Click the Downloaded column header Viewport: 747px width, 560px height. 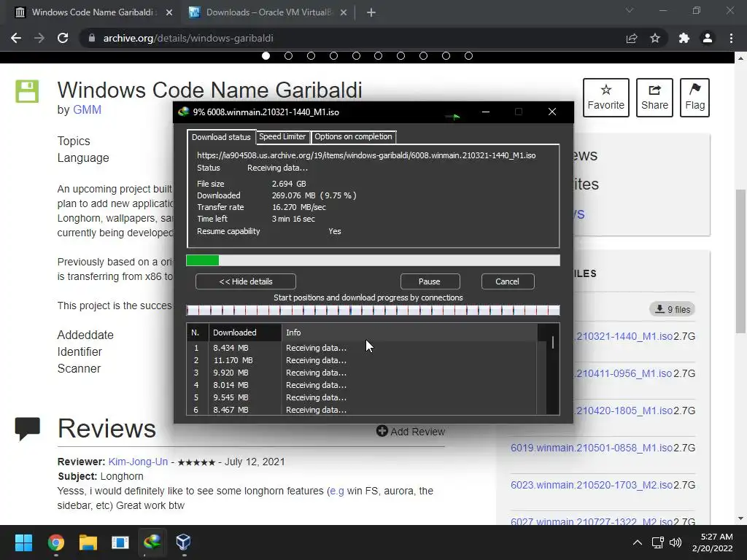tap(245, 332)
